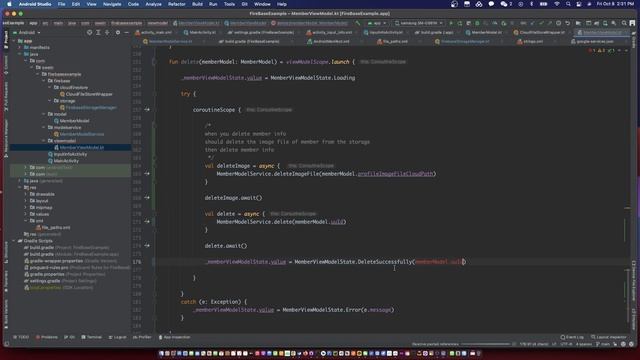This screenshot has width=640, height=360.
Task: Open macOS Spotlight search in menu bar
Action: pos(568,4)
